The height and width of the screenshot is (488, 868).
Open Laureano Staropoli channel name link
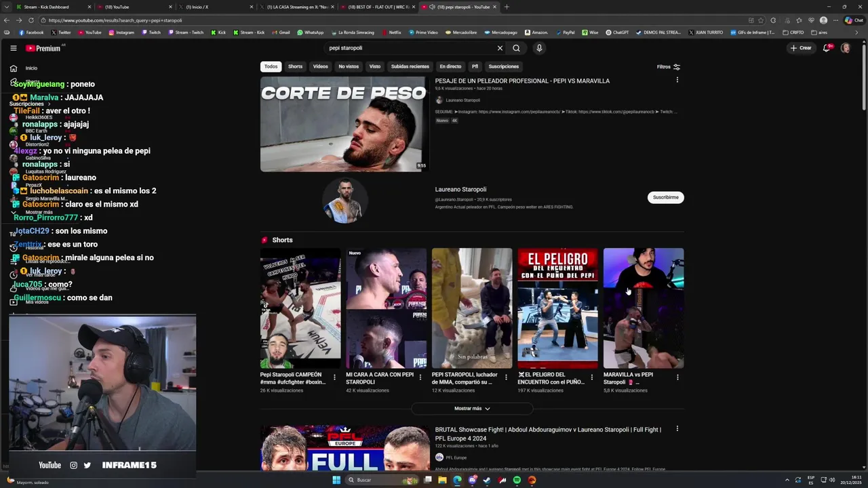tap(460, 190)
